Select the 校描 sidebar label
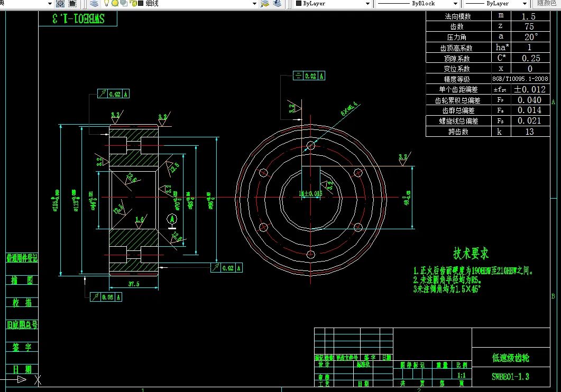Screen dimensions: 561x392 point(22,303)
